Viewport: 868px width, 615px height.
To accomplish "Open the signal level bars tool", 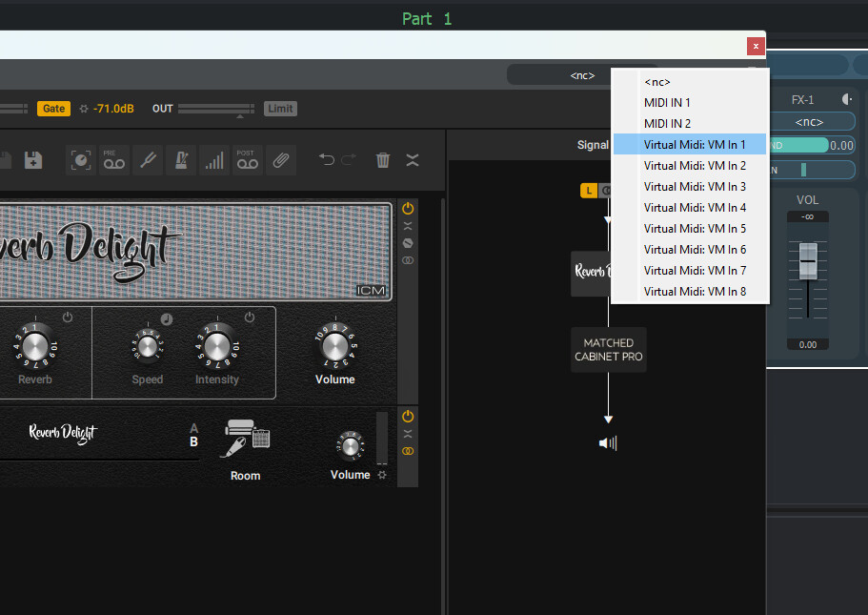I will [214, 160].
